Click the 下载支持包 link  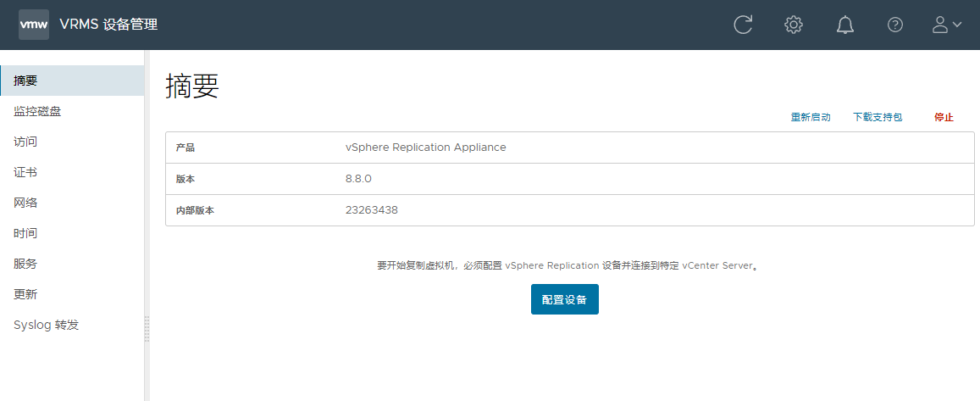[878, 118]
